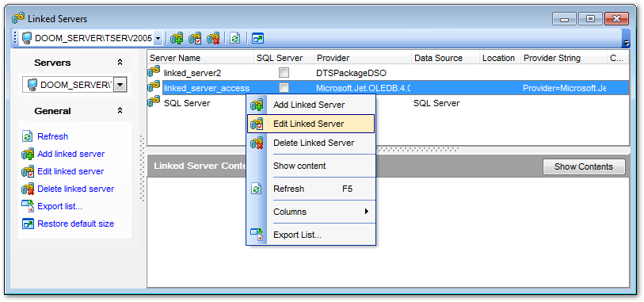The width and height of the screenshot is (644, 302).
Task: Click the Restore default size link
Action: 75,224
